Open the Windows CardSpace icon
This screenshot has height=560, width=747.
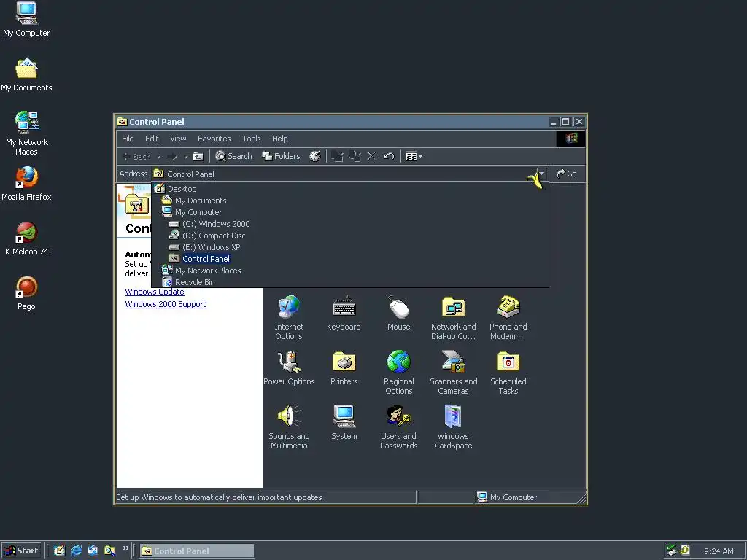[x=453, y=427]
